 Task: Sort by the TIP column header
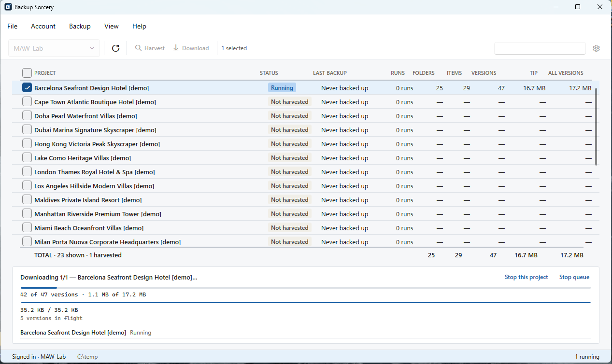click(533, 73)
